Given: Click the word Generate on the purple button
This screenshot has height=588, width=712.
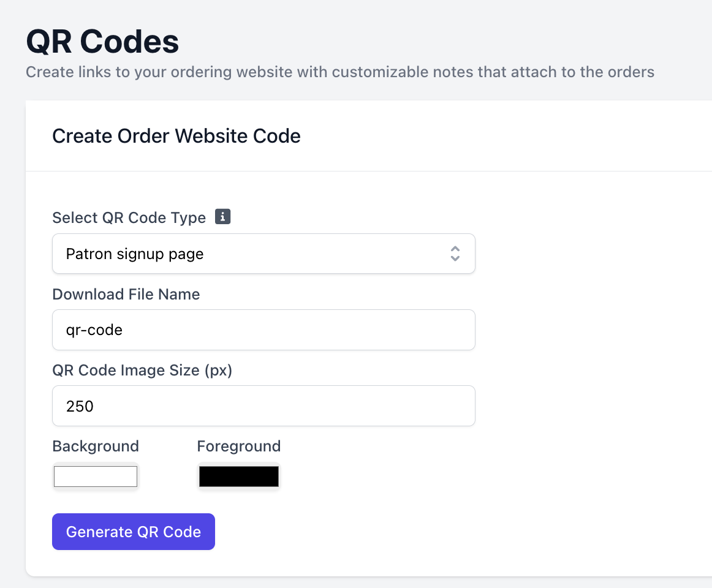Looking at the screenshot, I should (99, 532).
